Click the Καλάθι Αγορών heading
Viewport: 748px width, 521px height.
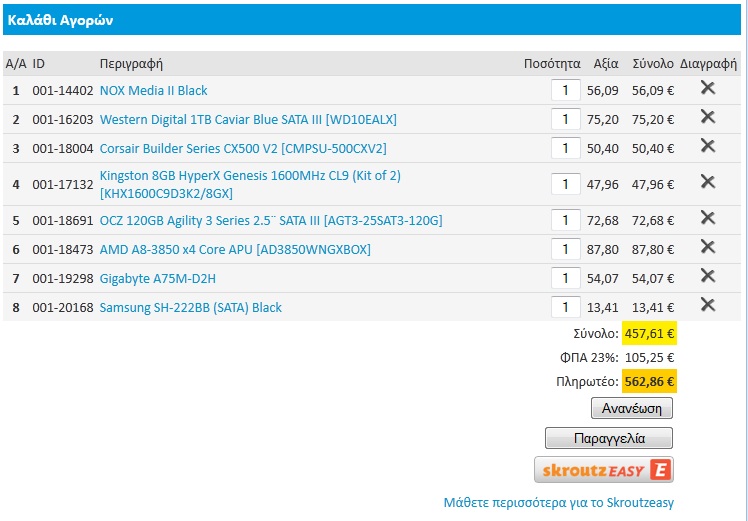pyautogui.click(x=60, y=21)
